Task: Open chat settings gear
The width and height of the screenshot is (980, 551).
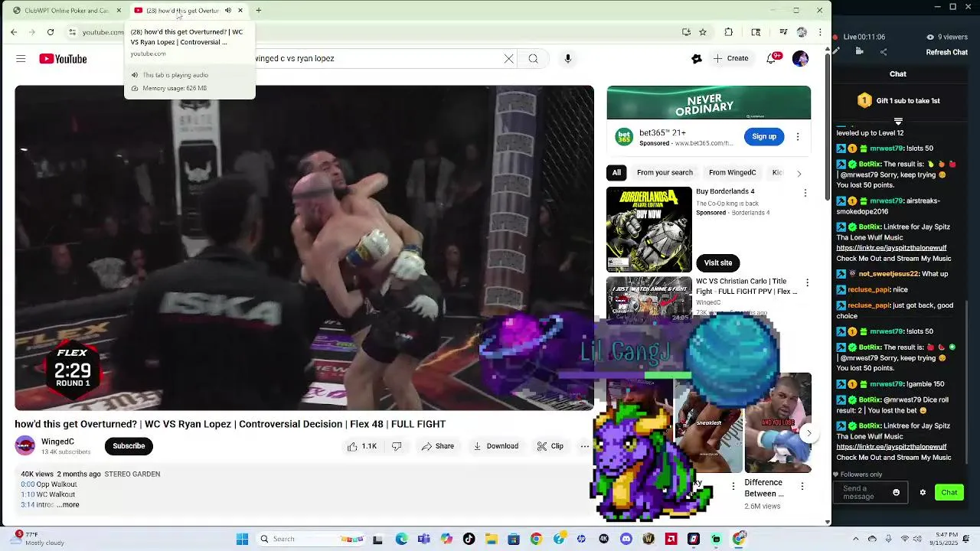Action: tap(923, 493)
